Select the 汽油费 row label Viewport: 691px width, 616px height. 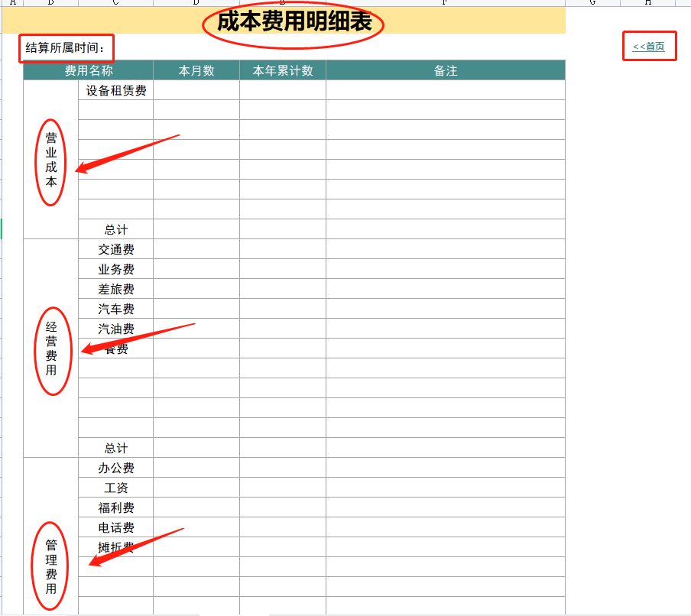115,329
